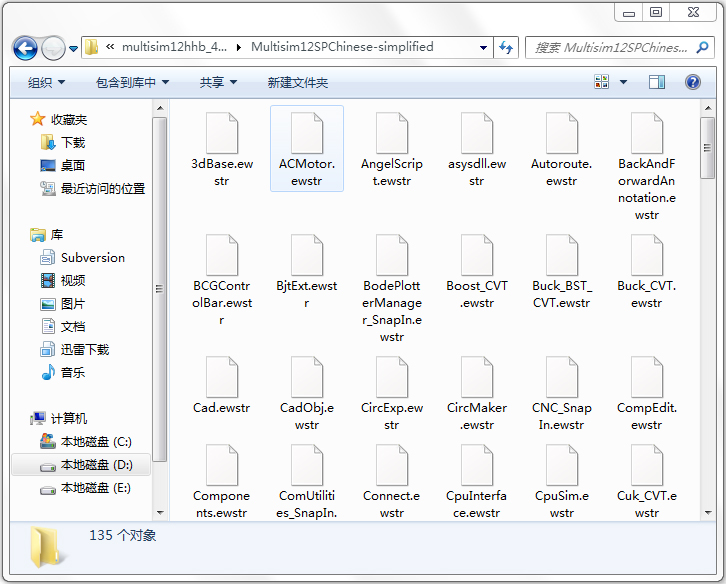Select file Autoroute.ewstr
This screenshot has width=726, height=584.
pos(562,148)
